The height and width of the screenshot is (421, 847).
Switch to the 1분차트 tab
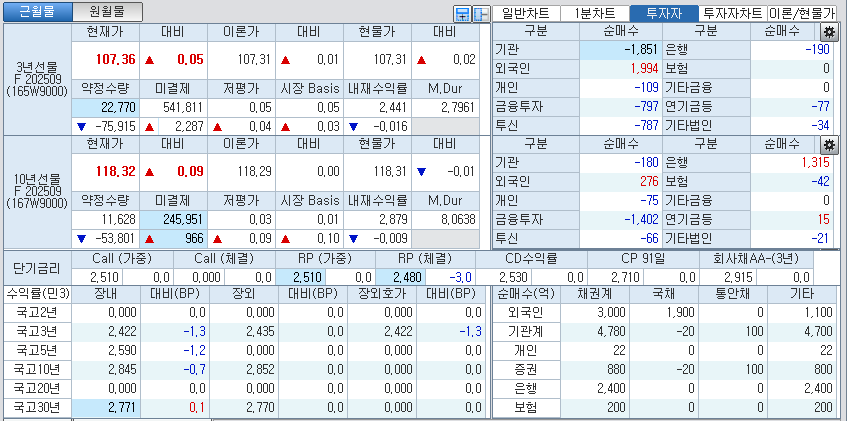pyautogui.click(x=595, y=14)
